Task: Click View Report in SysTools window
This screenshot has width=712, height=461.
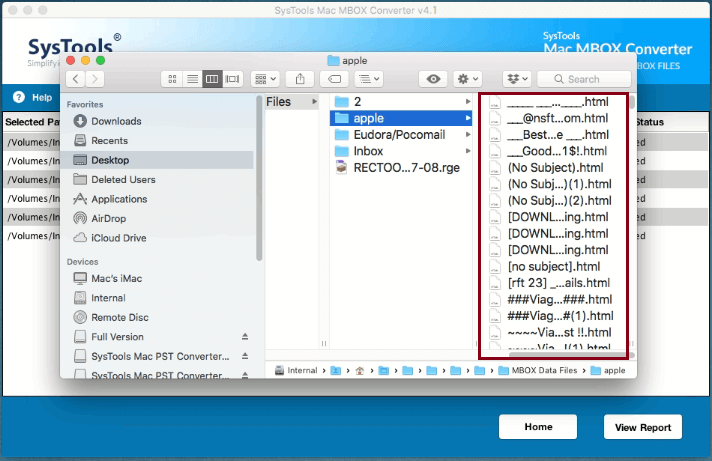Action: point(643,427)
